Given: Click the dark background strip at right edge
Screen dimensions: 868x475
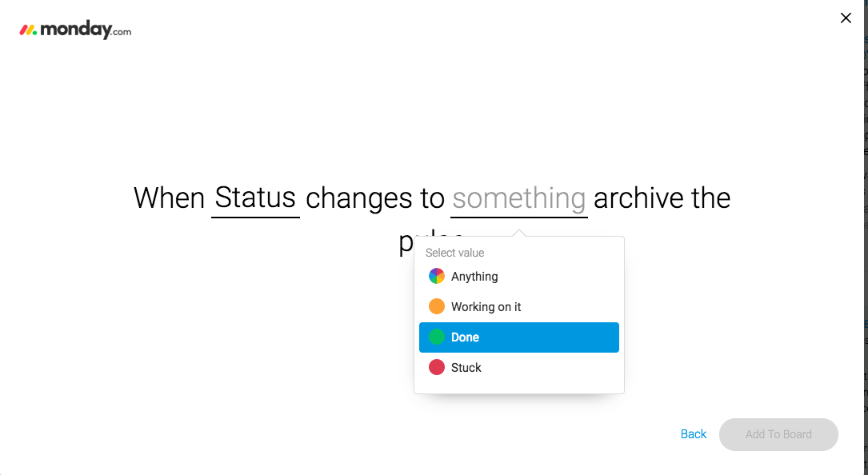Looking at the screenshot, I should tap(866, 237).
